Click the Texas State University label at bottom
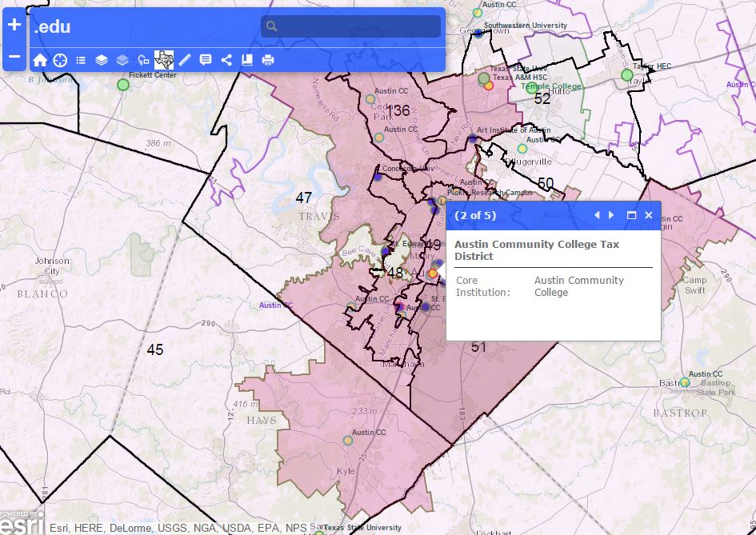The width and height of the screenshot is (756, 535). click(x=362, y=528)
